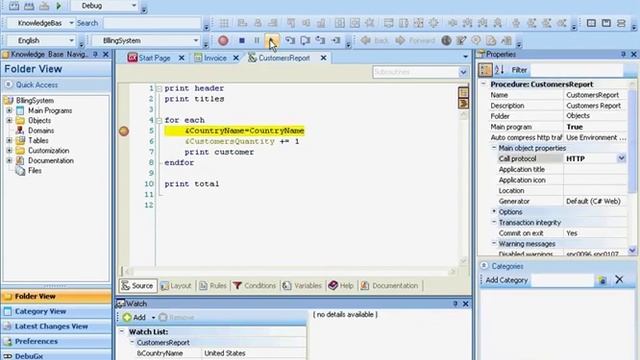Click the Forward navigation button
The width and height of the screenshot is (640, 360).
[x=416, y=40]
